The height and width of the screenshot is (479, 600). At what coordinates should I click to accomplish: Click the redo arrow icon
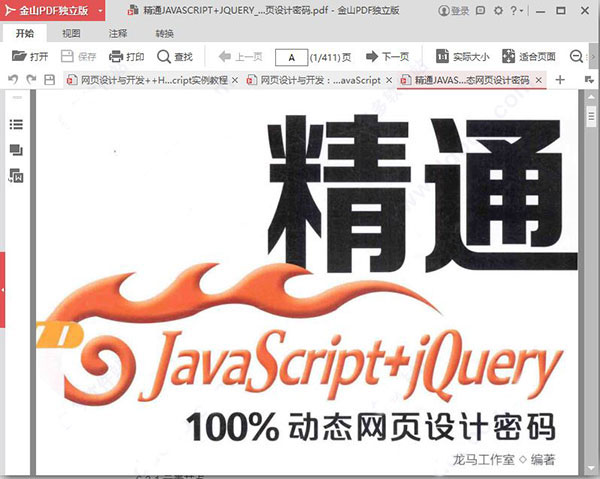31,80
